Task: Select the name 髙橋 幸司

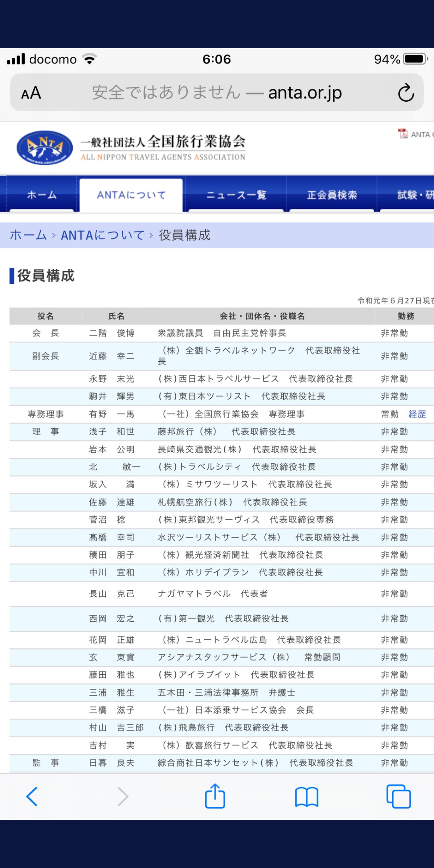Action: (x=112, y=537)
